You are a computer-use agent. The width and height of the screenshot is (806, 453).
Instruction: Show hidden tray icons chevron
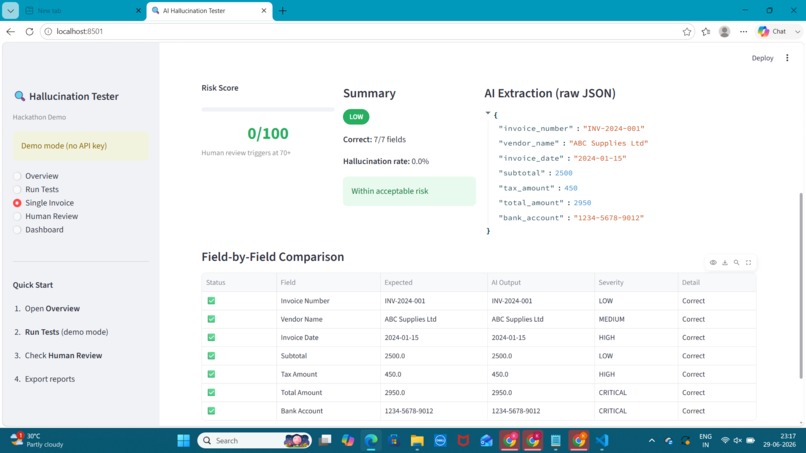652,441
